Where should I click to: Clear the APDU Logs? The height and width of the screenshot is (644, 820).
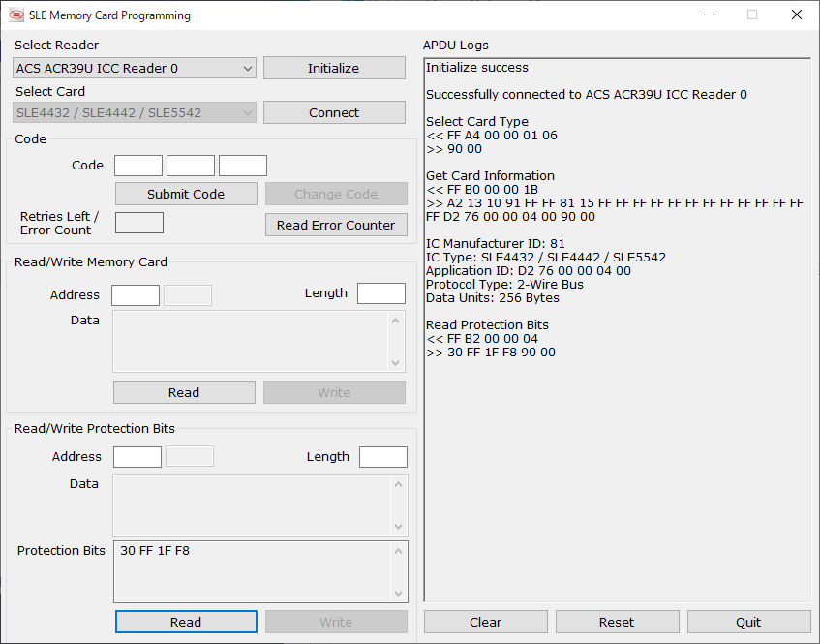[x=485, y=622]
